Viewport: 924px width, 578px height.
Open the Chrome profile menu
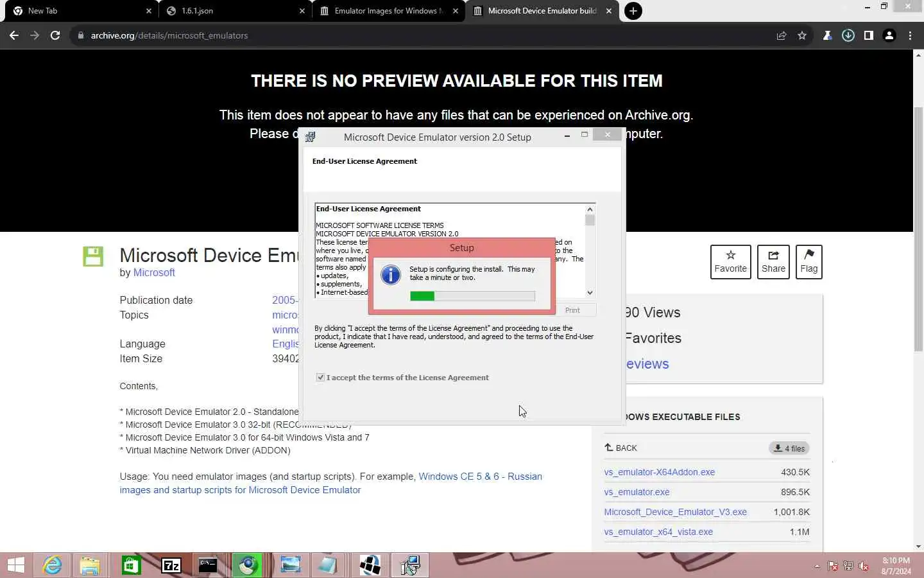889,35
